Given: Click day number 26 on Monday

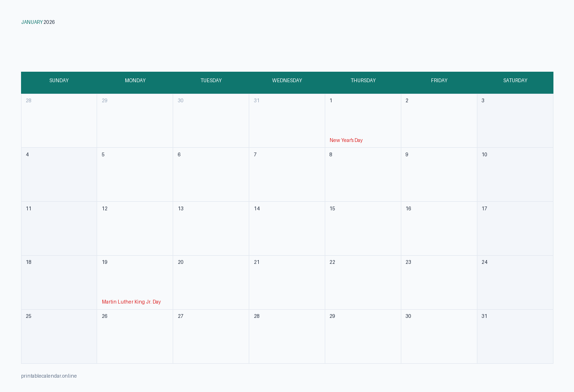Looking at the screenshot, I should [105, 316].
